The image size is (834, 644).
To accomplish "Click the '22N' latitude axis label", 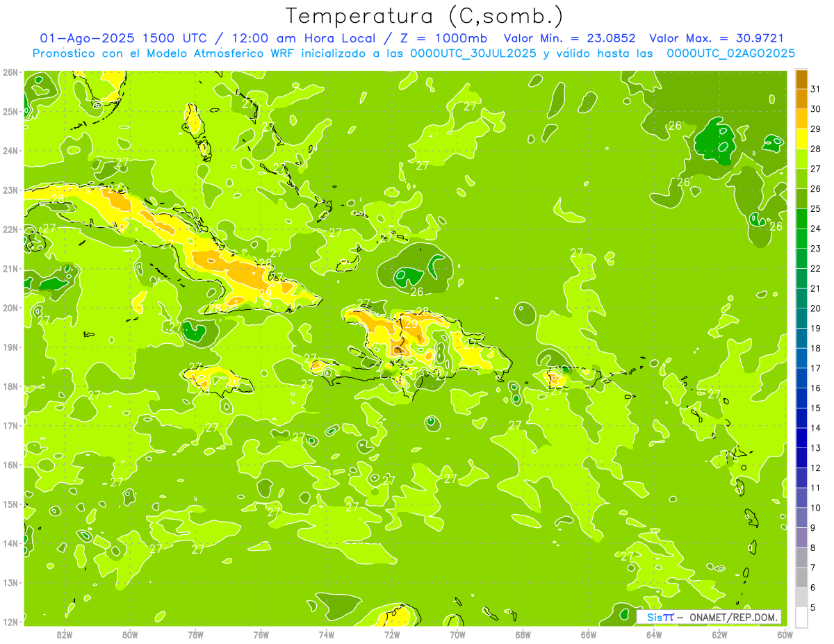I will coord(10,229).
